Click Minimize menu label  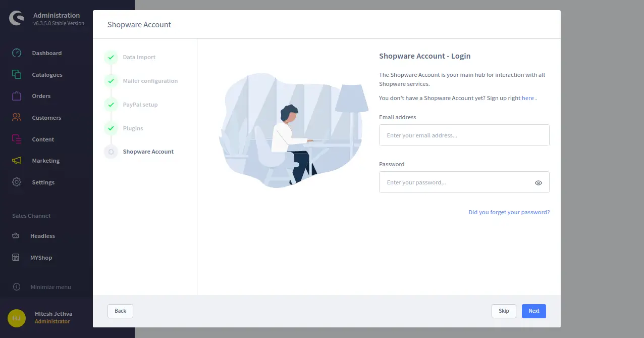pos(50,287)
